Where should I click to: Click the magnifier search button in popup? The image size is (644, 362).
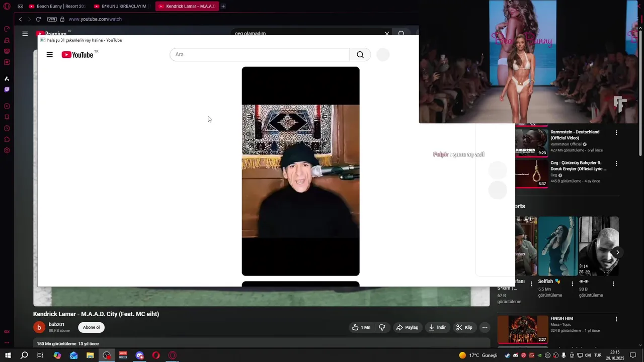tap(360, 54)
